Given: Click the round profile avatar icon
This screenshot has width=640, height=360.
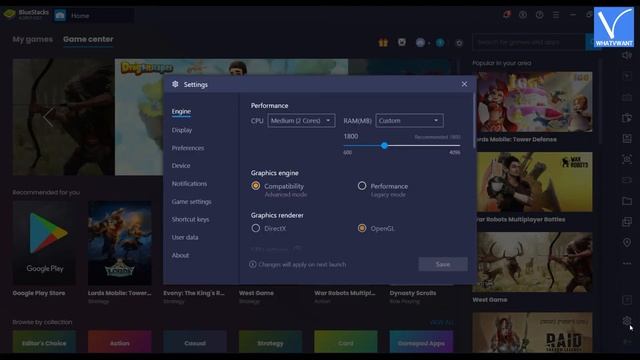Looking at the screenshot, I should [x=420, y=42].
